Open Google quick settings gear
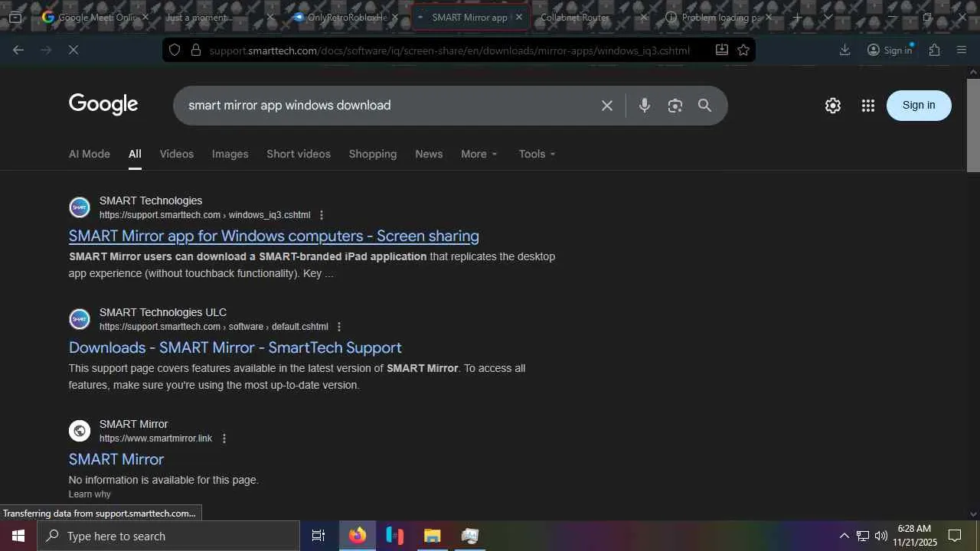The height and width of the screenshot is (551, 980). pos(833,106)
